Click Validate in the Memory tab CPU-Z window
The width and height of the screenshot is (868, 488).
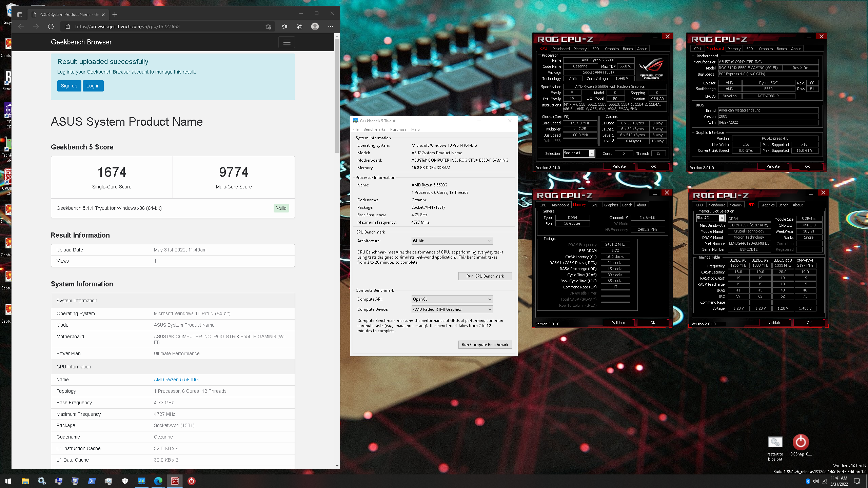tap(618, 323)
